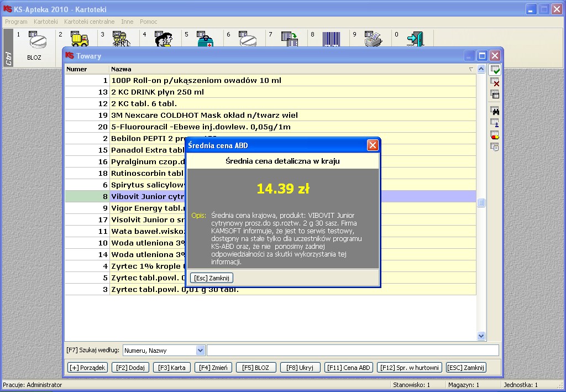This screenshot has width=566, height=392.
Task: Open the BLOZ pill toolbar icon
Action: pos(34,43)
